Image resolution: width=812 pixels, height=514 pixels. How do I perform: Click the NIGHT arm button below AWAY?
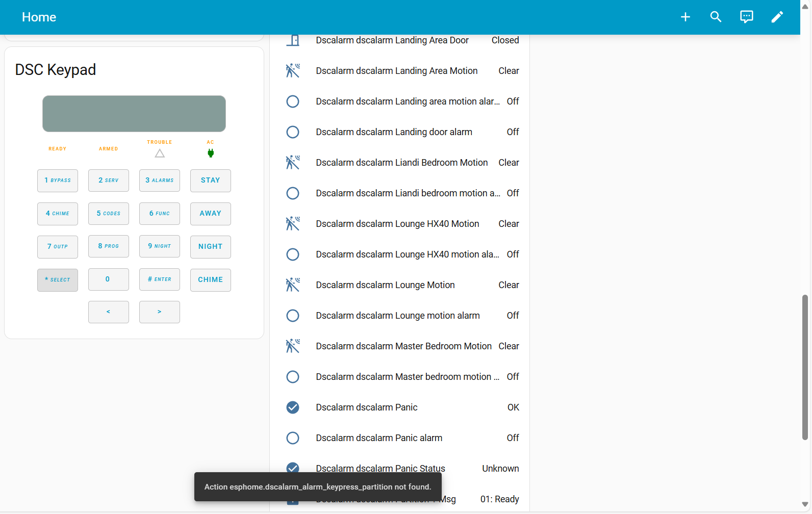[211, 247]
